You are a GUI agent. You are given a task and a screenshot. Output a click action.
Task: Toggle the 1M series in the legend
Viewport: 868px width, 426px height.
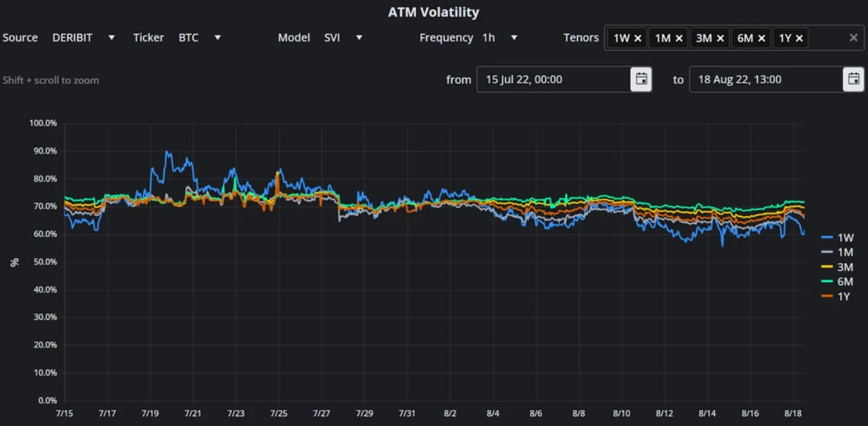[837, 252]
